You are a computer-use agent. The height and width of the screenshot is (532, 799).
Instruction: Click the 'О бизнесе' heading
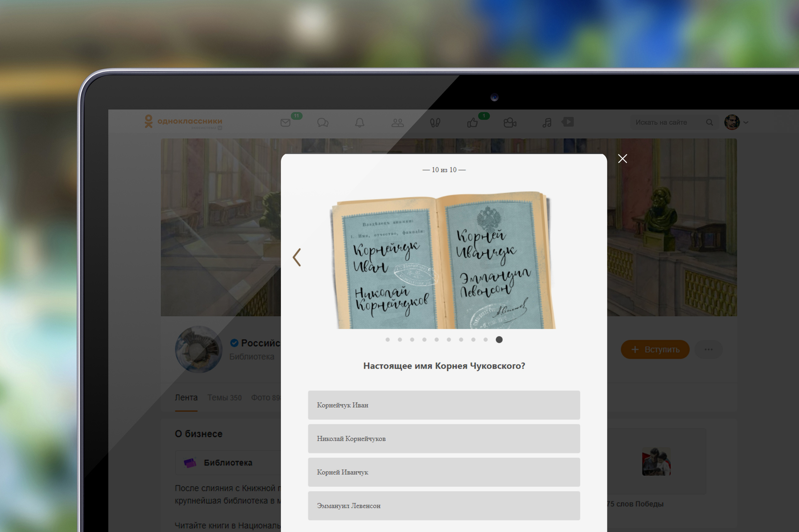[199, 434]
